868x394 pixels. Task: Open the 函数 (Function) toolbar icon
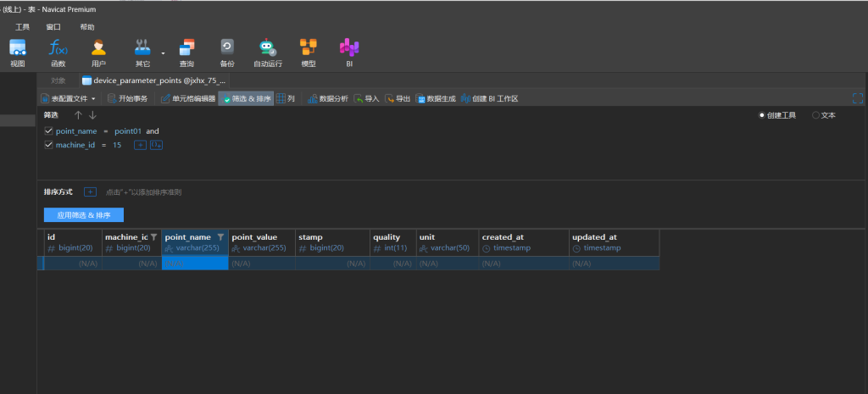point(58,51)
